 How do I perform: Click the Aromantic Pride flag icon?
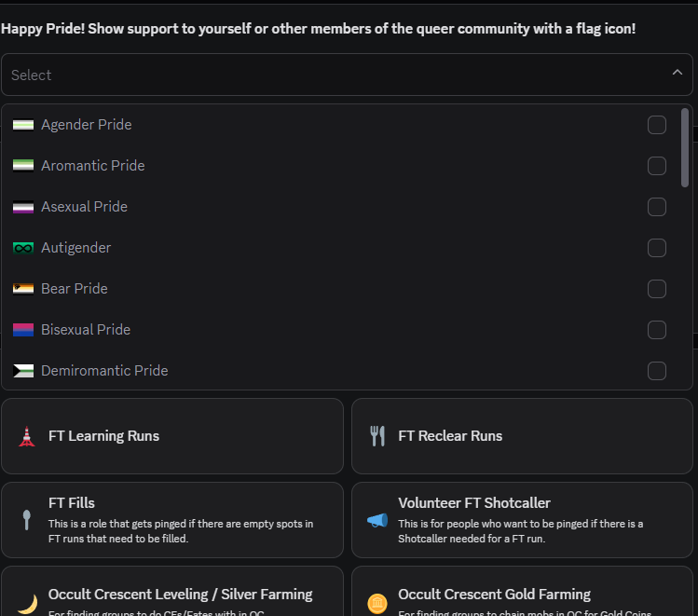(x=23, y=166)
